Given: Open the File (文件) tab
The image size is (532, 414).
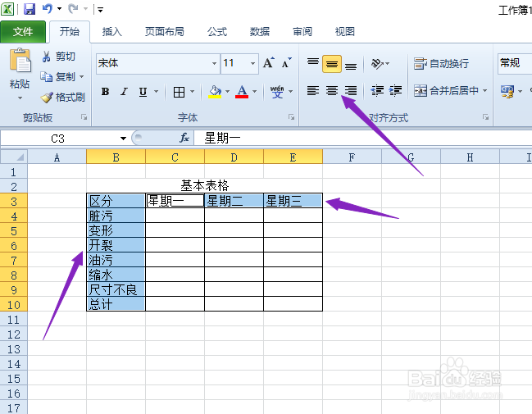Looking at the screenshot, I should (x=23, y=32).
